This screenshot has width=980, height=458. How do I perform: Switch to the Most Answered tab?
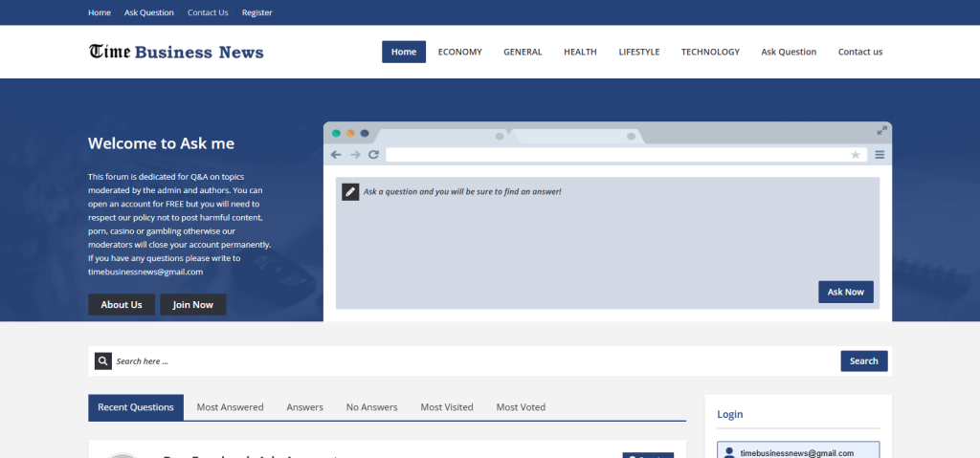230,407
